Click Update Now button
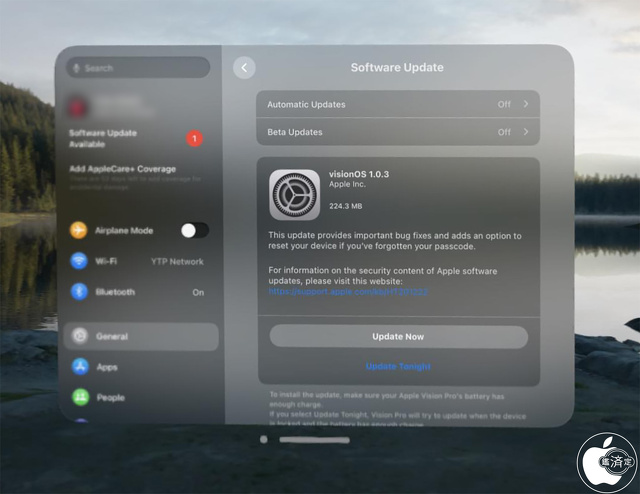Image resolution: width=640 pixels, height=494 pixels. 398,337
